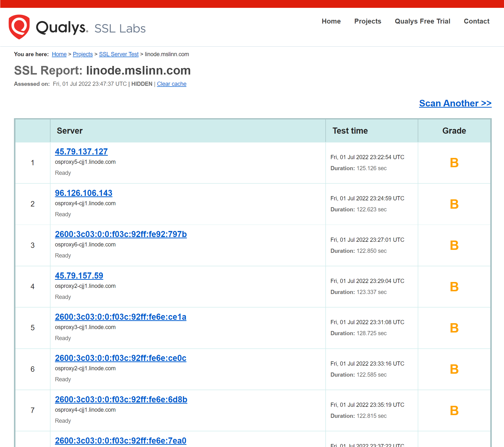This screenshot has width=504, height=447.
Task: Open report for server 45.79.137.127
Action: 81,152
